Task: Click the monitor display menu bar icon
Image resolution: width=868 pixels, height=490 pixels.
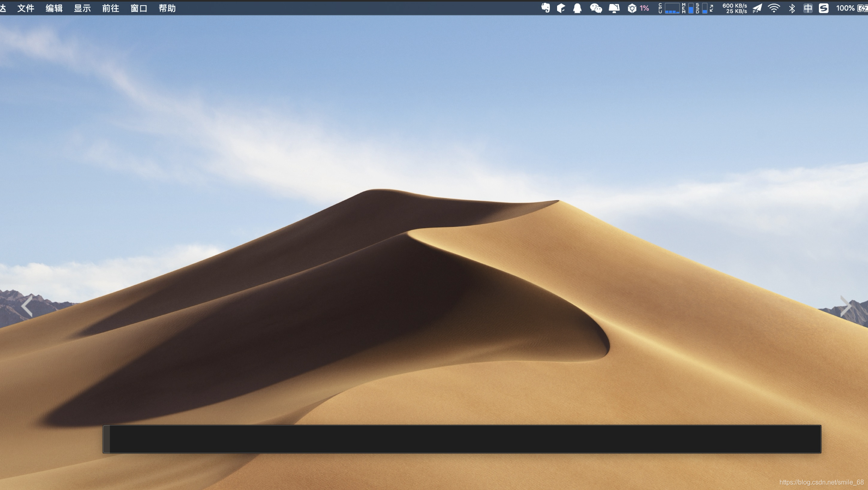Action: click(614, 8)
